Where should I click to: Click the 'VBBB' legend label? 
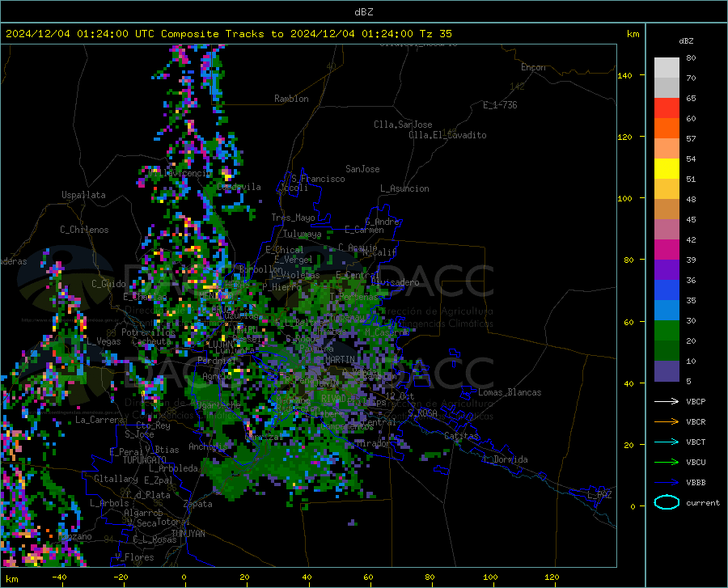696,483
